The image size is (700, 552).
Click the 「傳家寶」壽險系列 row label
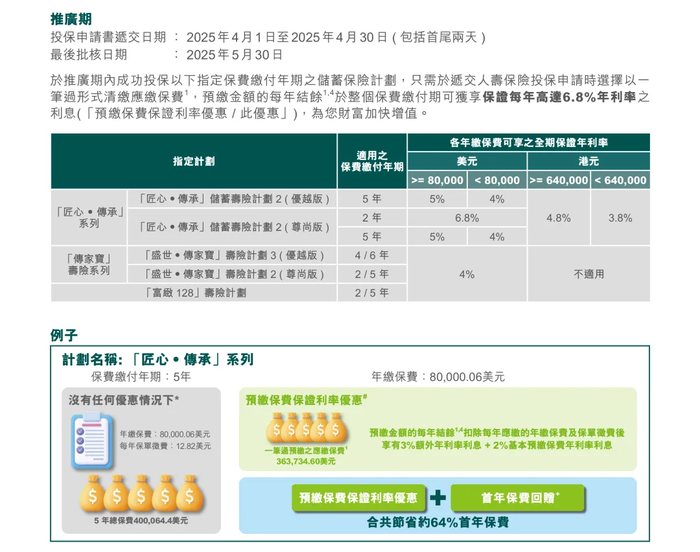point(89,264)
